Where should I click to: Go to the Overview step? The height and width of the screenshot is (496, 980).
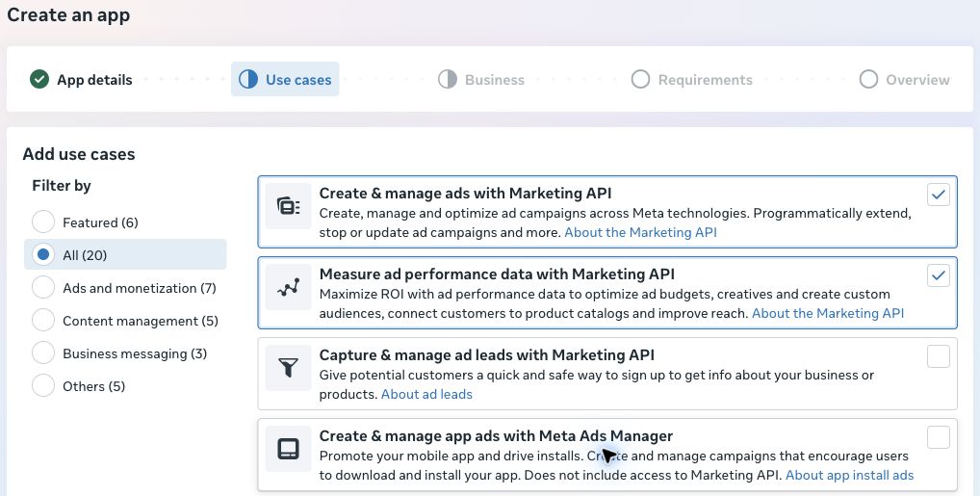click(904, 79)
